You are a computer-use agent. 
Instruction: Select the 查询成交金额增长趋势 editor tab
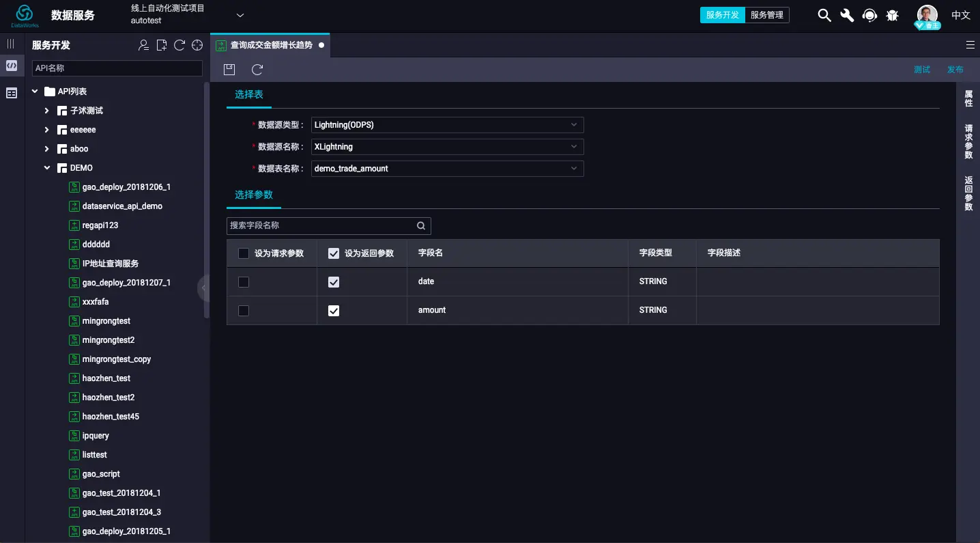(271, 45)
